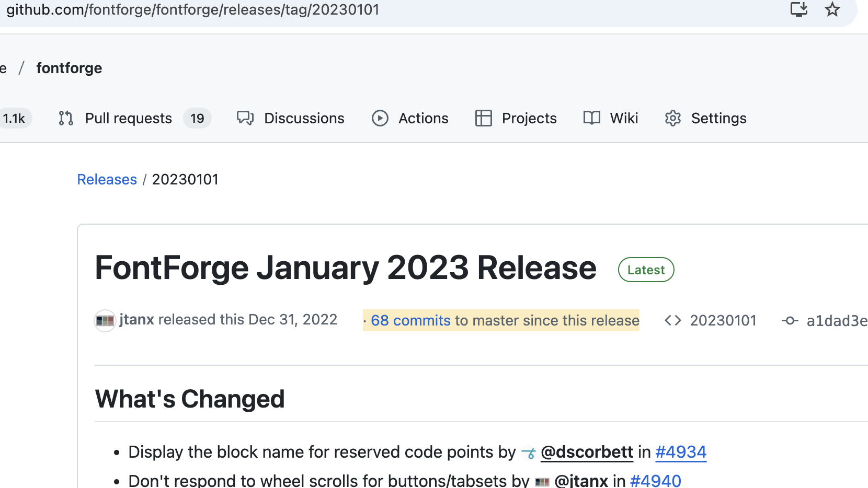Click the 19 pull requests counter badge
Viewport: 868px width, 488px height.
click(197, 118)
